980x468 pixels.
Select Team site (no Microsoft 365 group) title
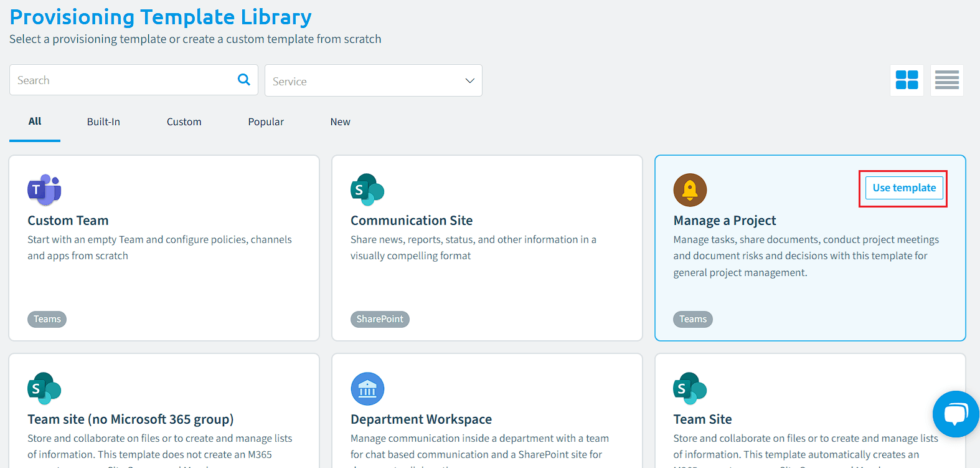[131, 419]
